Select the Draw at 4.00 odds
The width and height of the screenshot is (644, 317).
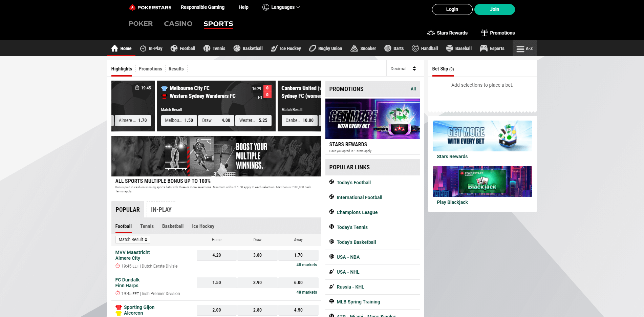pos(216,120)
